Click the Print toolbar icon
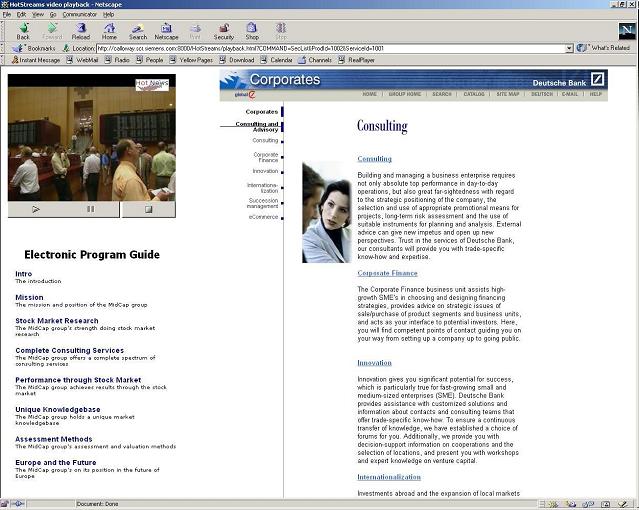Screen dimensions: 639x510 point(195,30)
